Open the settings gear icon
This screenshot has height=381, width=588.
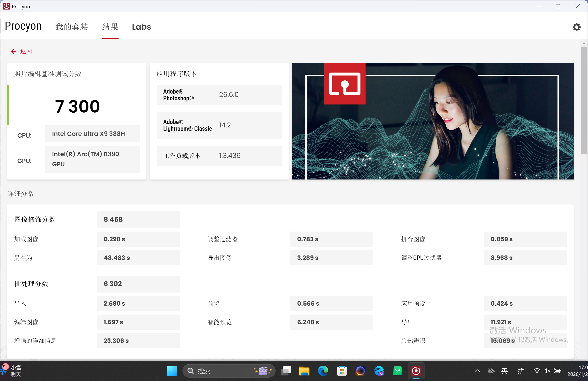click(x=576, y=27)
